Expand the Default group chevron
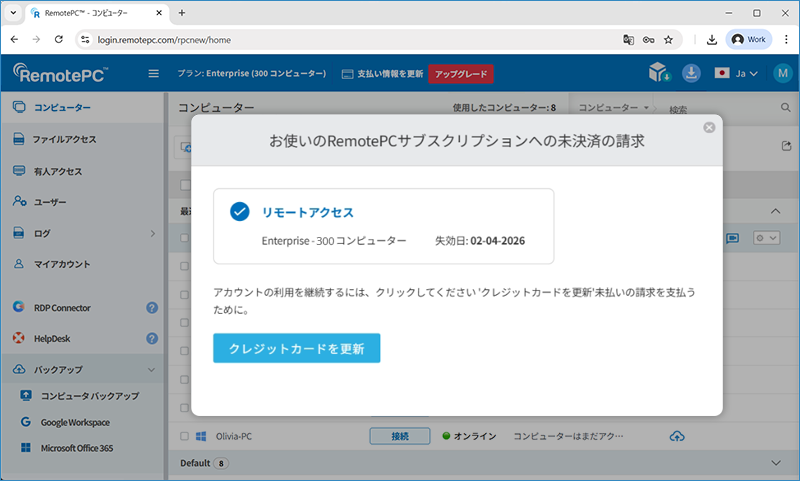This screenshot has width=800, height=481. (x=776, y=463)
